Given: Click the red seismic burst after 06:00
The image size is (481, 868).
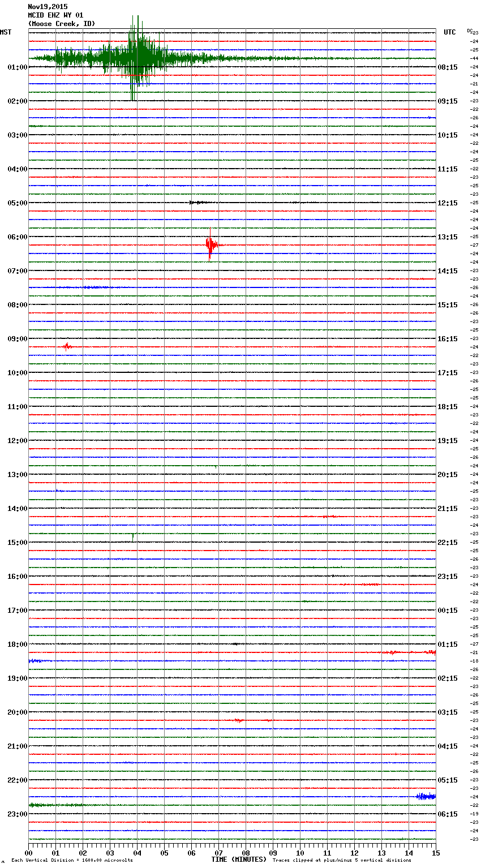Looking at the screenshot, I should tap(211, 245).
